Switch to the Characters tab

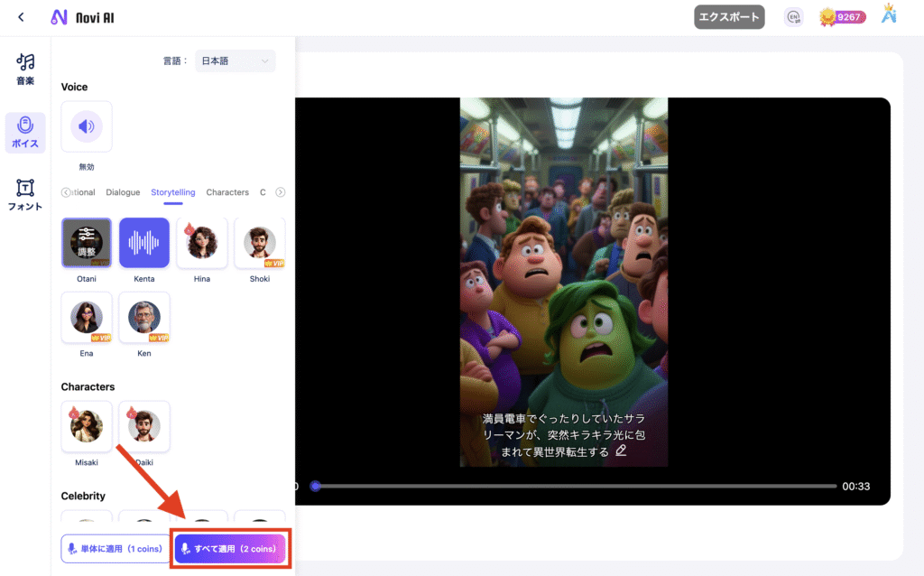click(227, 192)
